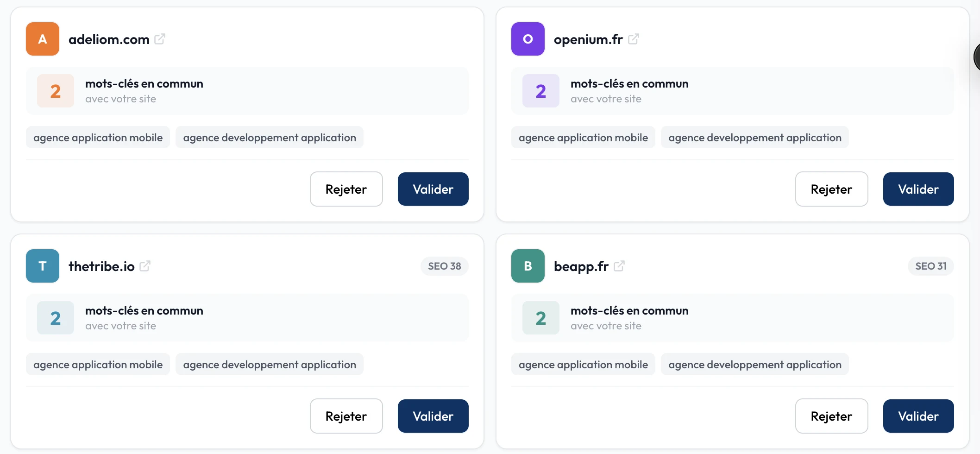Reject the adeliom.com competitor

click(346, 189)
